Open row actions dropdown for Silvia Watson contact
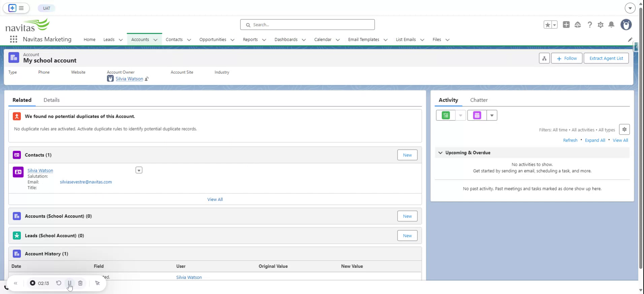This screenshot has height=294, width=644. pyautogui.click(x=139, y=170)
